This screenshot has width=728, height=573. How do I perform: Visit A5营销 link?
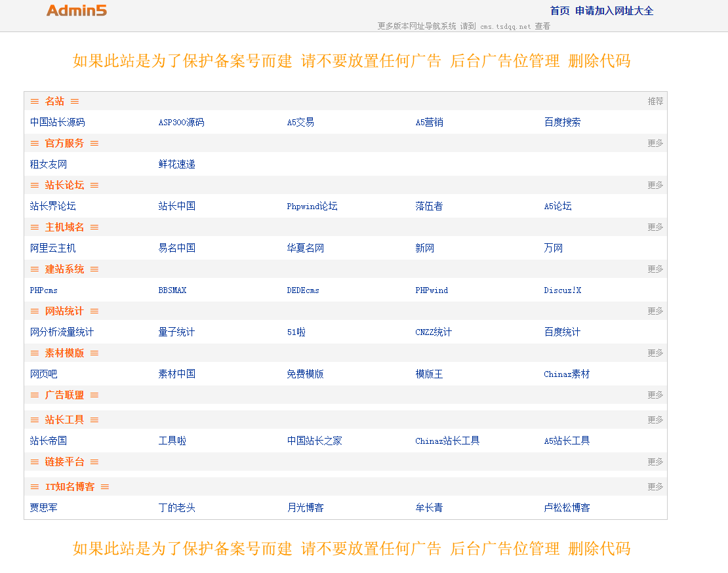click(x=429, y=122)
